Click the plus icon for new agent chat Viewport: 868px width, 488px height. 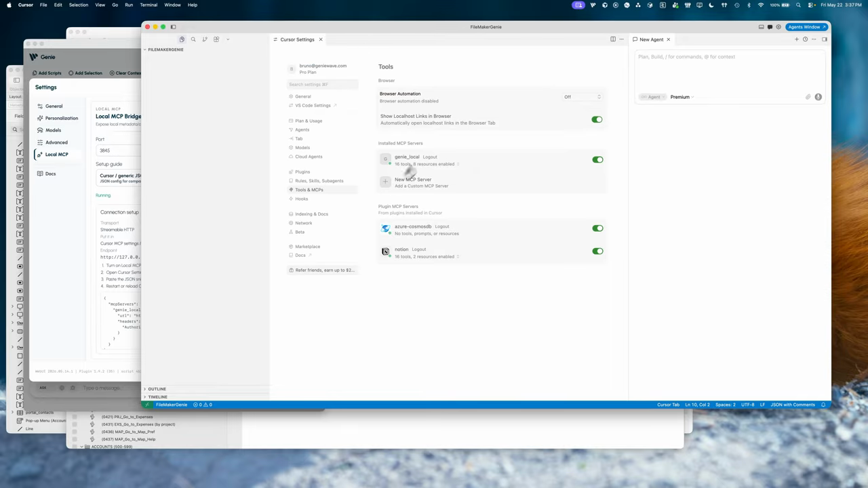(x=797, y=39)
